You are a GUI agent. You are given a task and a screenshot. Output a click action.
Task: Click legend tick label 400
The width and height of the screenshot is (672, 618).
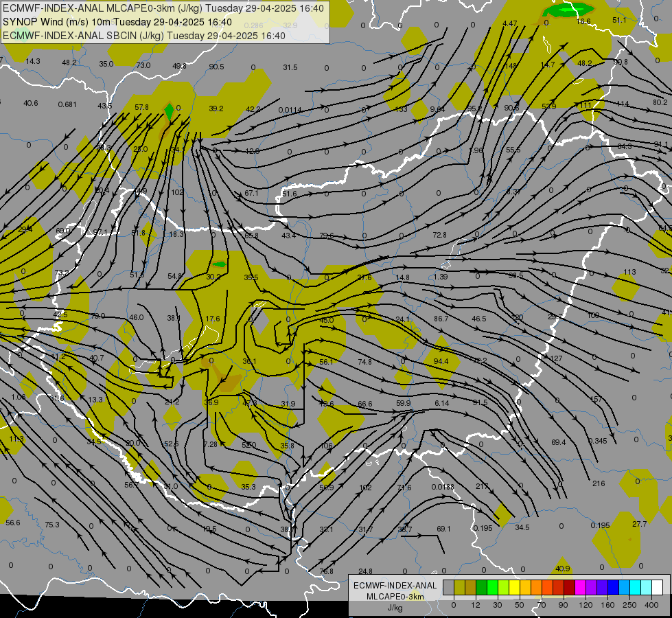(651, 605)
